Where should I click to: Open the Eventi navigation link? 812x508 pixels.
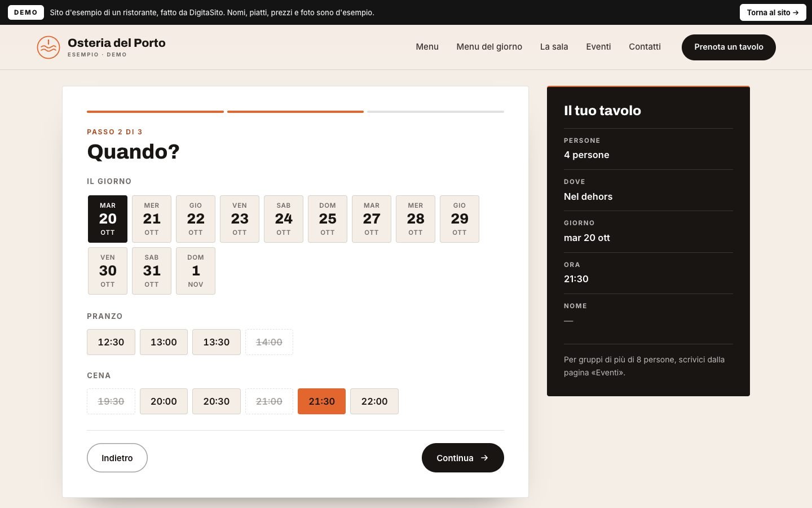coord(598,47)
